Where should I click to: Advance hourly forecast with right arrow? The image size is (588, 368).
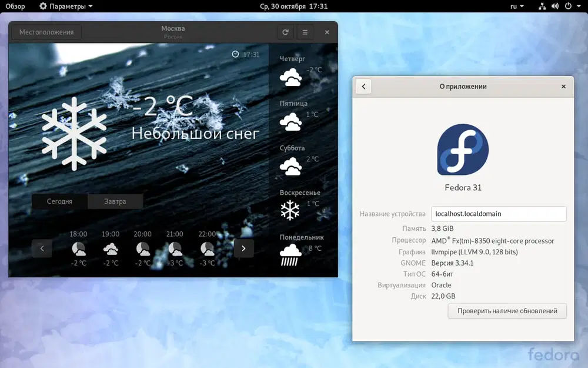click(243, 248)
